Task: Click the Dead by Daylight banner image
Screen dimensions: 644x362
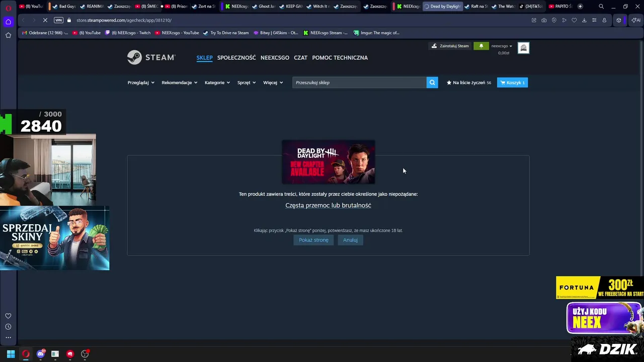Action: coord(328,162)
